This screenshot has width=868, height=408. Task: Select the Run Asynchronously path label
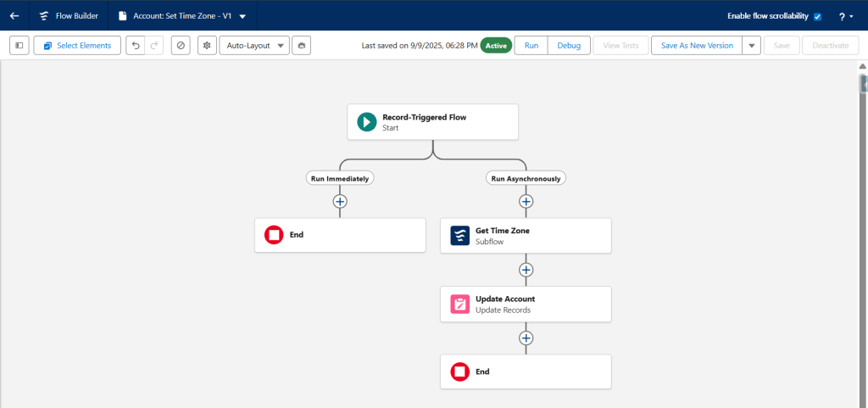tap(526, 178)
